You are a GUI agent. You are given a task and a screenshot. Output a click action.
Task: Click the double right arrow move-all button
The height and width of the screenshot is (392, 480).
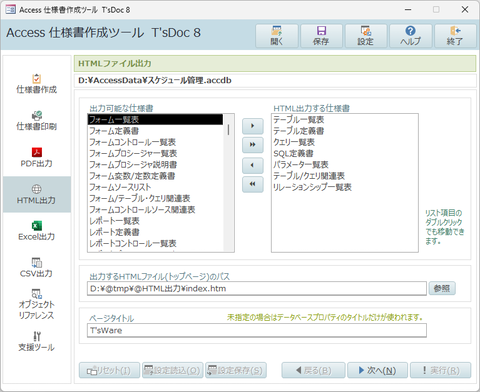click(x=253, y=145)
